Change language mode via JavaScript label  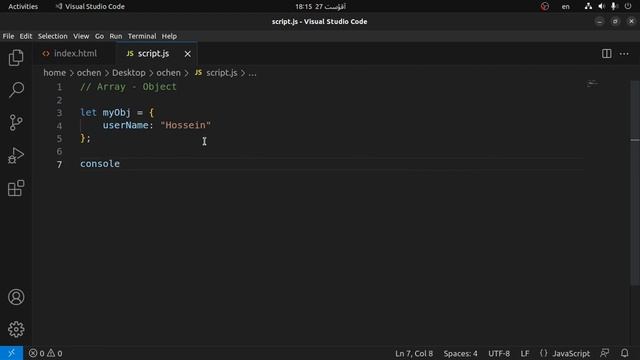point(571,353)
